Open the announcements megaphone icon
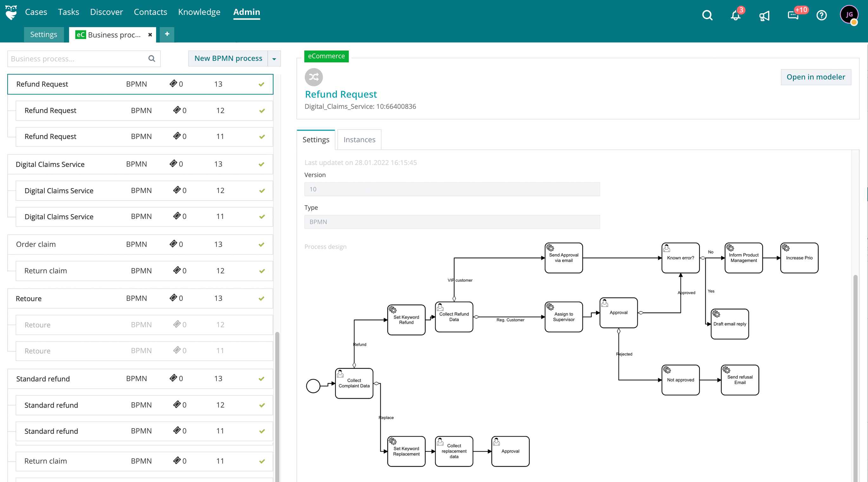The height and width of the screenshot is (482, 868). (x=764, y=15)
